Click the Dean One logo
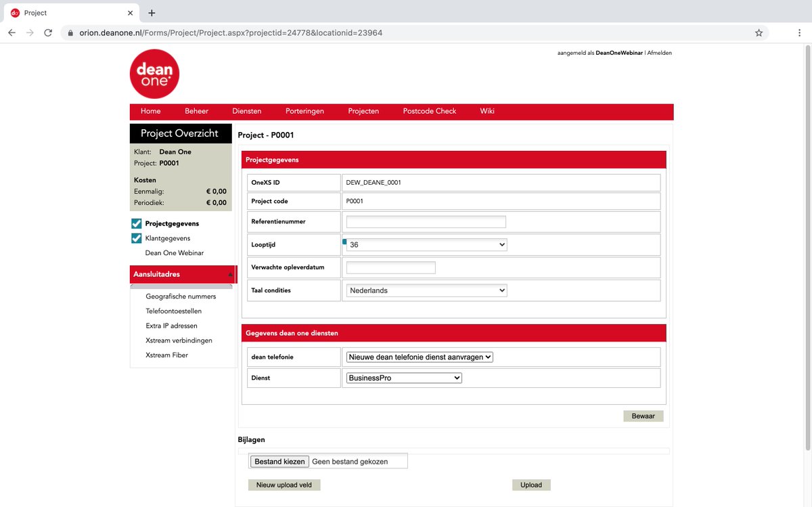This screenshot has width=812, height=507. click(x=154, y=74)
